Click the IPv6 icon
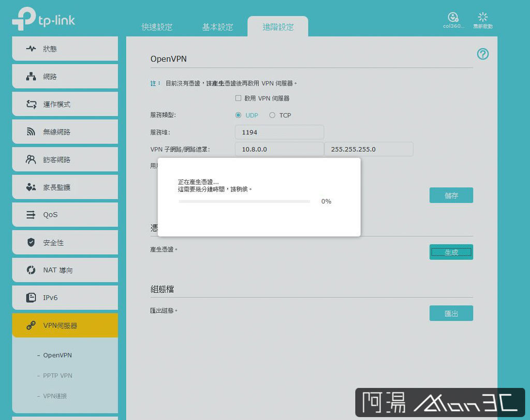This screenshot has height=420, width=530. point(31,298)
